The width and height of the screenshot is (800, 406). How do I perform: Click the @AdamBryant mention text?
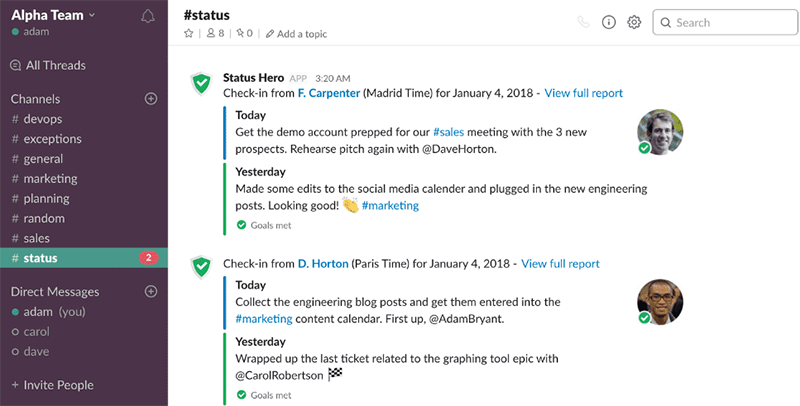pos(466,319)
